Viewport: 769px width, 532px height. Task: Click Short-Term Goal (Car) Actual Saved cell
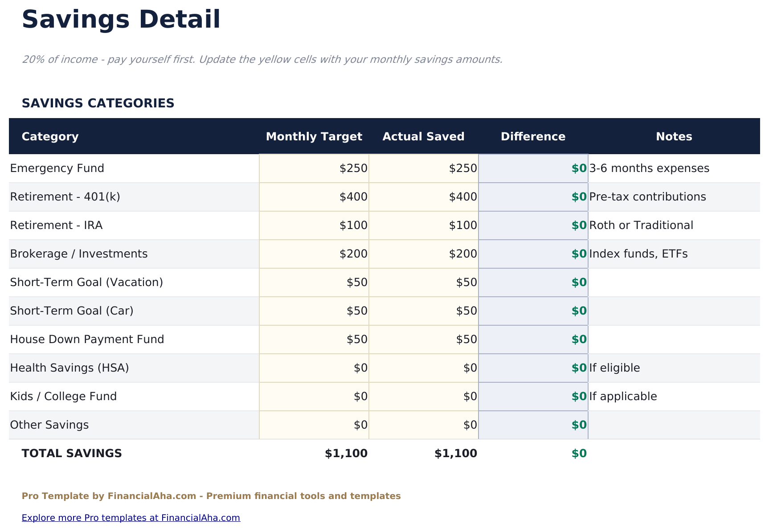(x=424, y=311)
